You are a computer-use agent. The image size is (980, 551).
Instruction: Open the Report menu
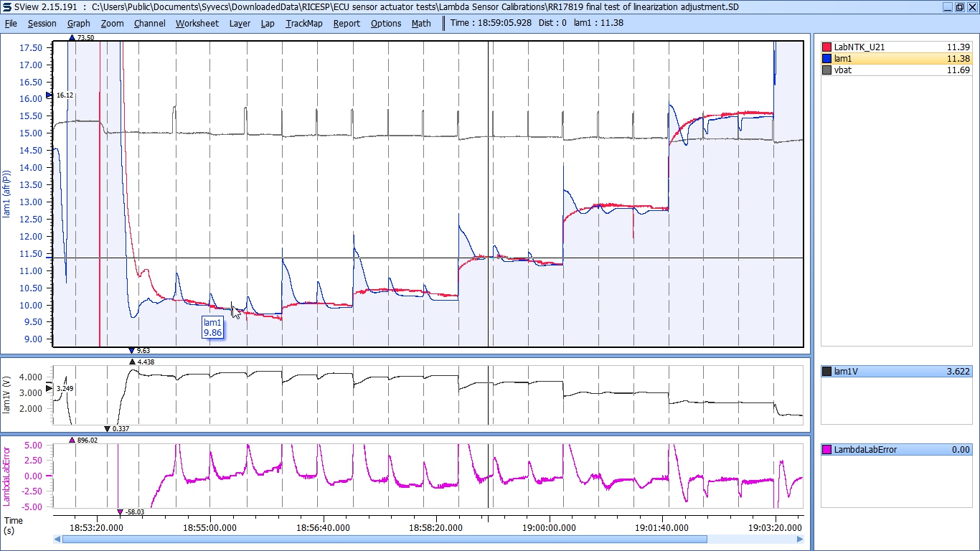click(x=347, y=23)
